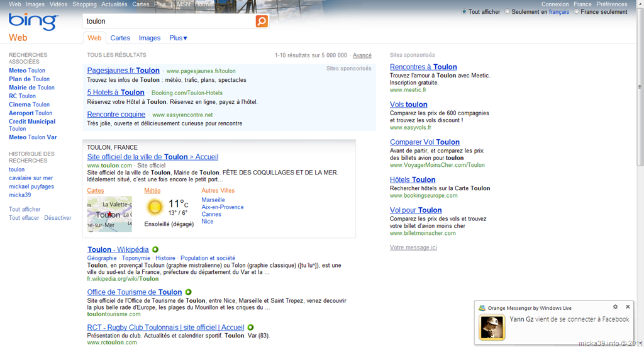The width and height of the screenshot is (644, 347).
Task: Open the Hôtels Toulon sponsored ad
Action: (413, 179)
